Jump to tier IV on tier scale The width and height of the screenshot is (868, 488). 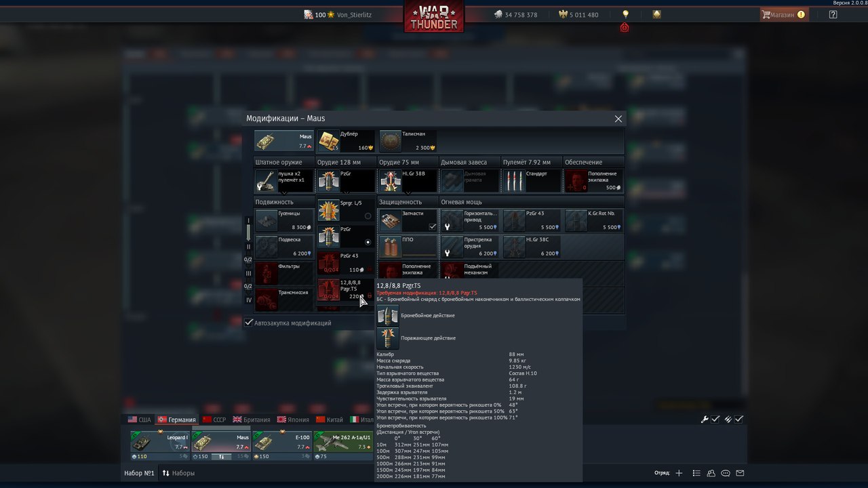click(x=248, y=300)
